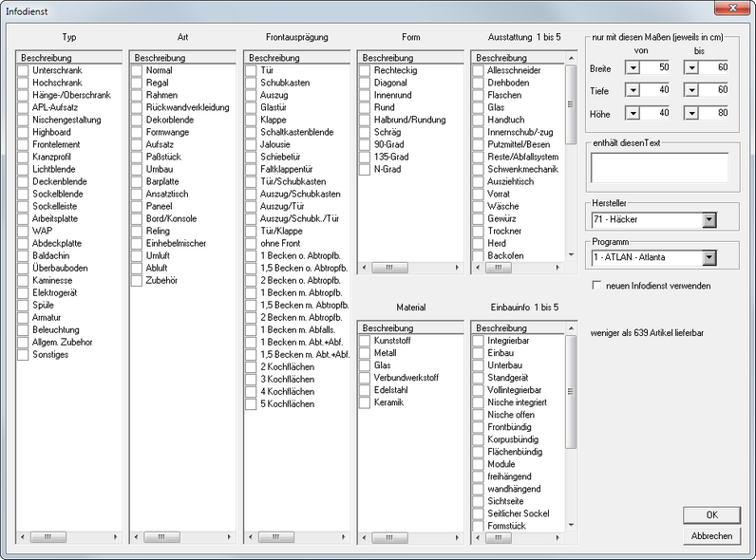
Task: Check Vollintegrierbar in the Einbauinfo list
Action: click(479, 390)
